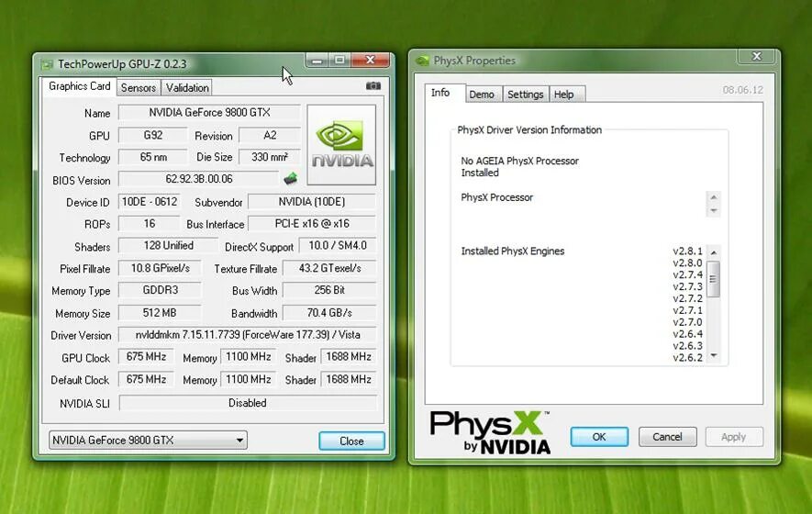Image resolution: width=812 pixels, height=514 pixels.
Task: Click the Die Size field 330 mm²
Action: click(269, 157)
